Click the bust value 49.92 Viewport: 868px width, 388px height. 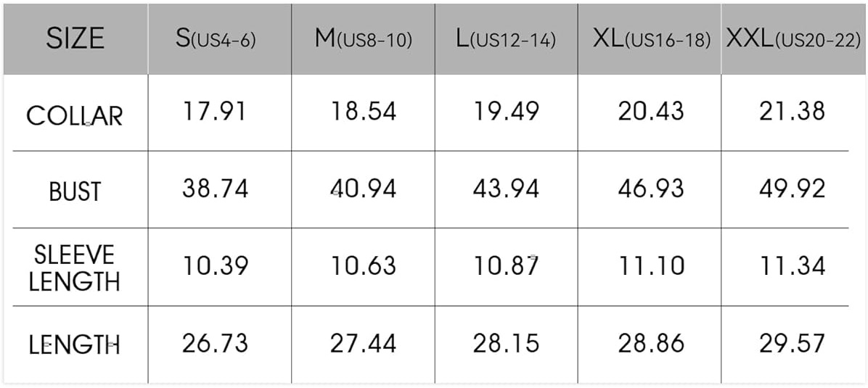[793, 189]
